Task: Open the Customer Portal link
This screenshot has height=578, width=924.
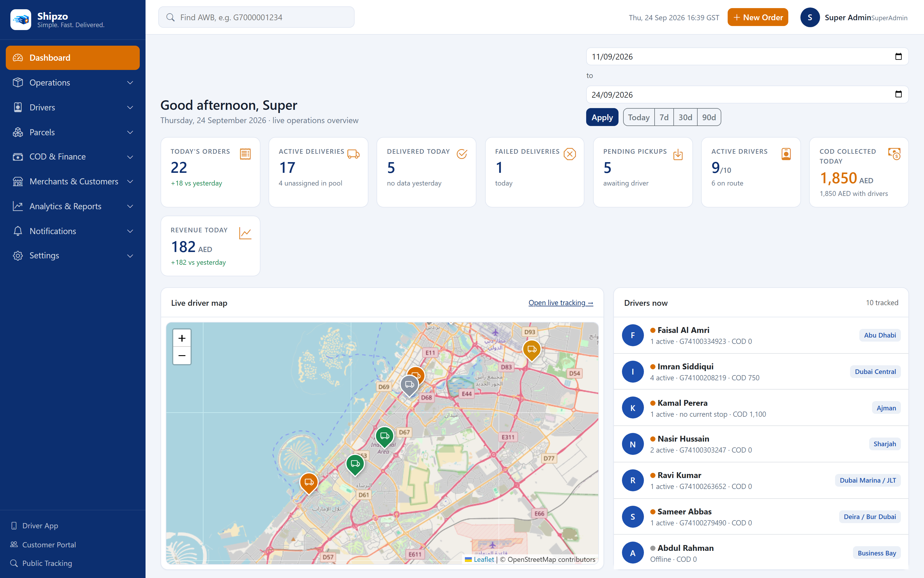Action: point(43,544)
